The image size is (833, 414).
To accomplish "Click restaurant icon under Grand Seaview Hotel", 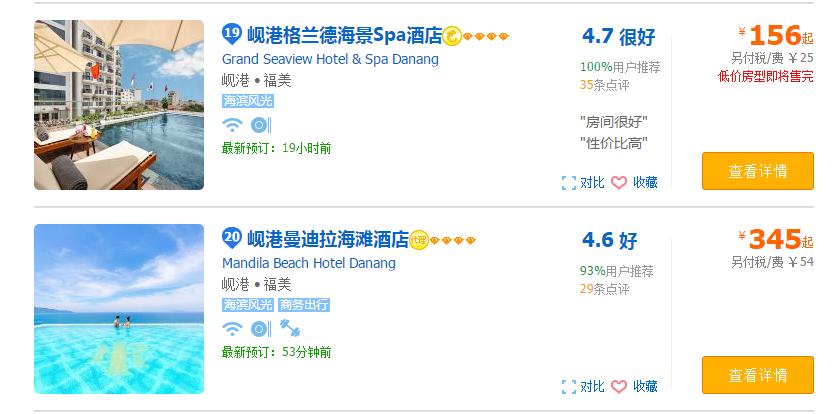I will click(260, 125).
